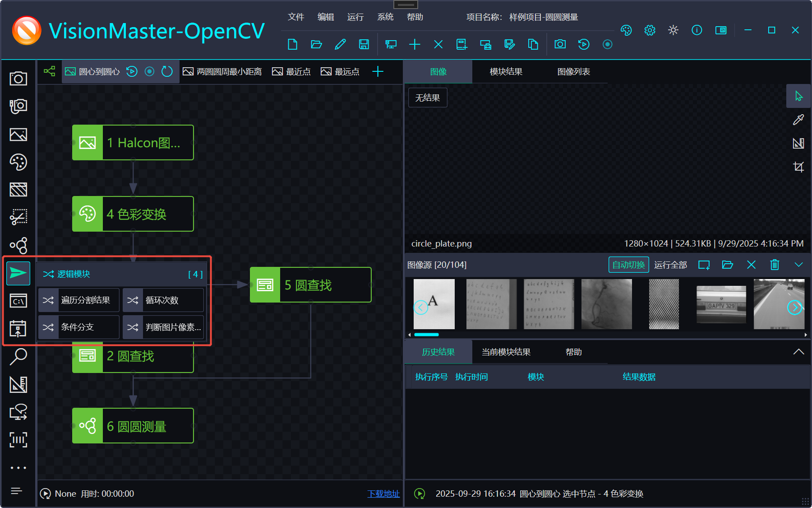812x508 pixels.
Task: Add a new flow tab with plus
Action: [378, 71]
